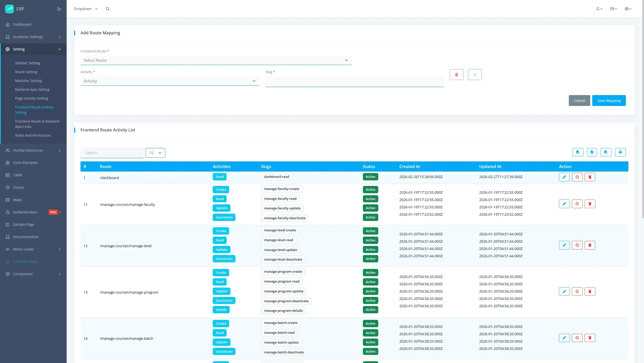Deactivate the manage-level route row

(x=577, y=245)
